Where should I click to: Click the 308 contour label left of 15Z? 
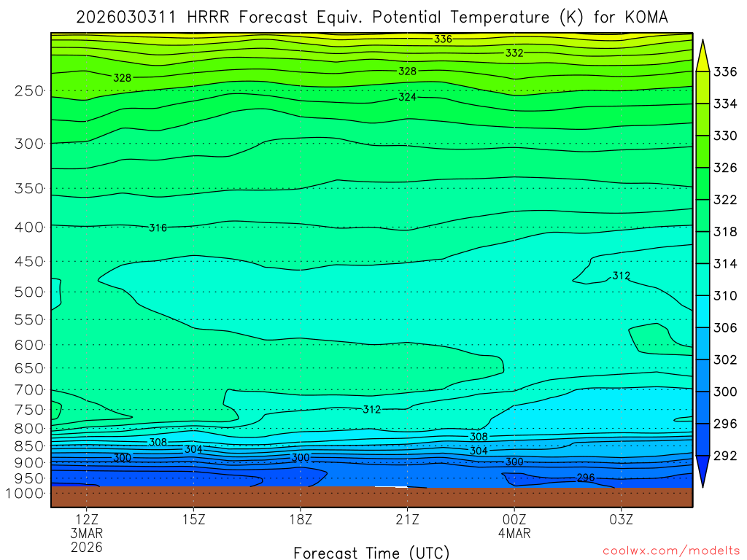click(158, 443)
